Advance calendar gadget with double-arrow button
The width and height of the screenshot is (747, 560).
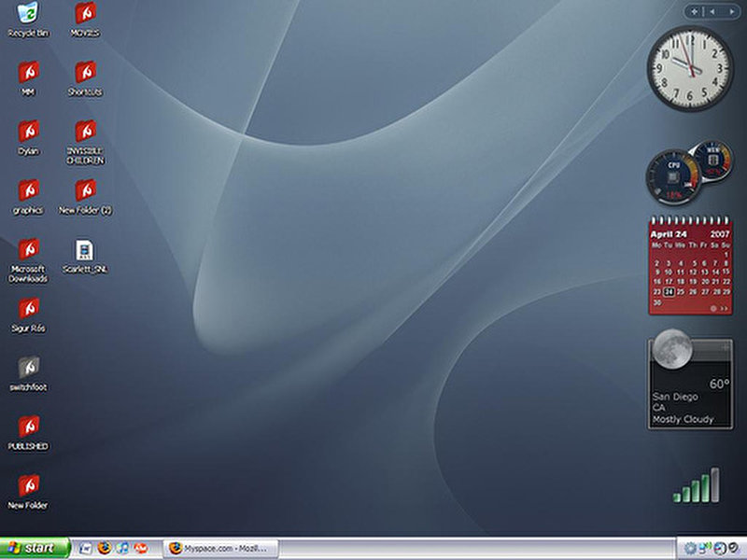[725, 307]
